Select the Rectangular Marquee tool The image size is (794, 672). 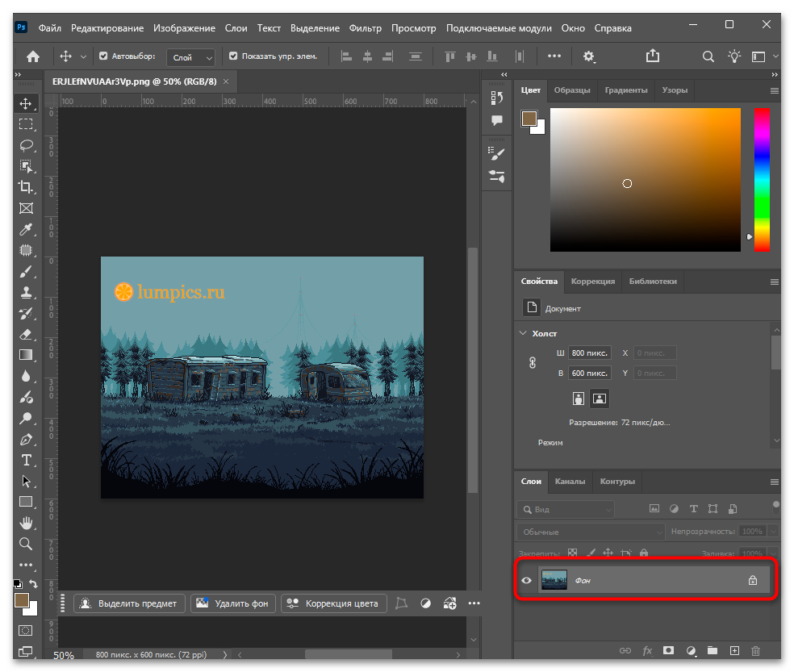[x=26, y=124]
